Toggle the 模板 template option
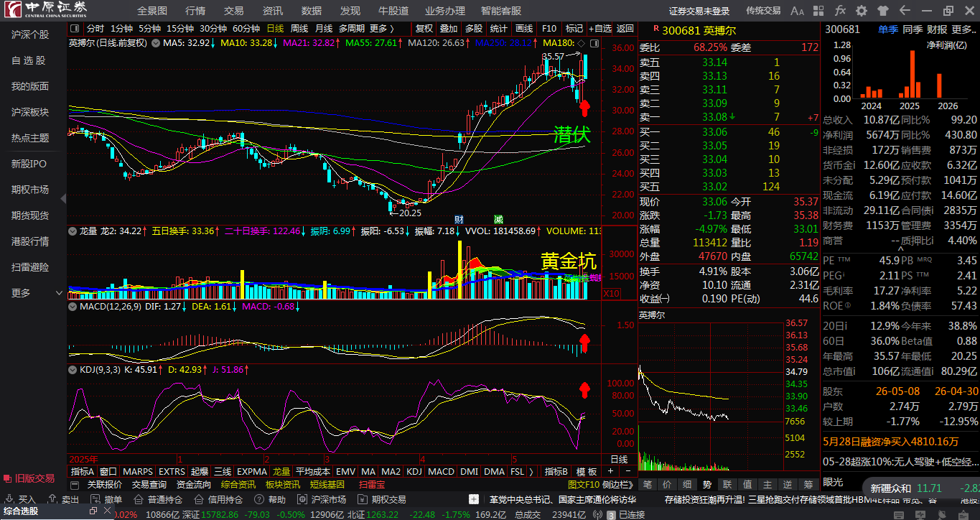The image size is (980, 520). pos(587,472)
